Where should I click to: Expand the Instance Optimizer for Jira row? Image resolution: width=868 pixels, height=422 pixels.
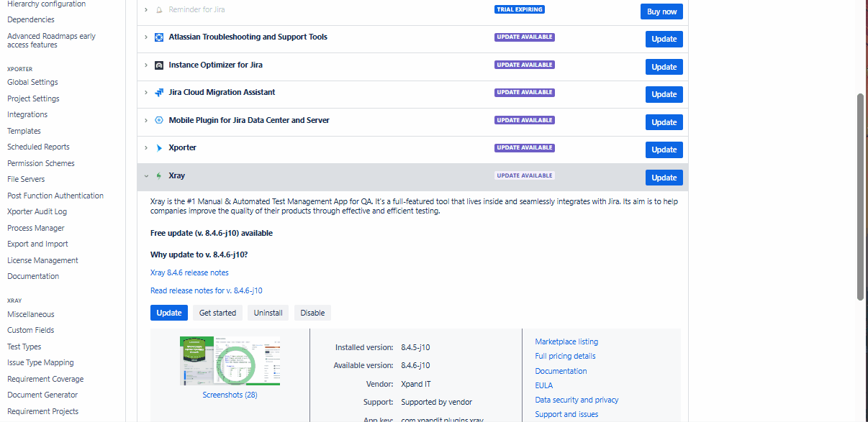[146, 65]
